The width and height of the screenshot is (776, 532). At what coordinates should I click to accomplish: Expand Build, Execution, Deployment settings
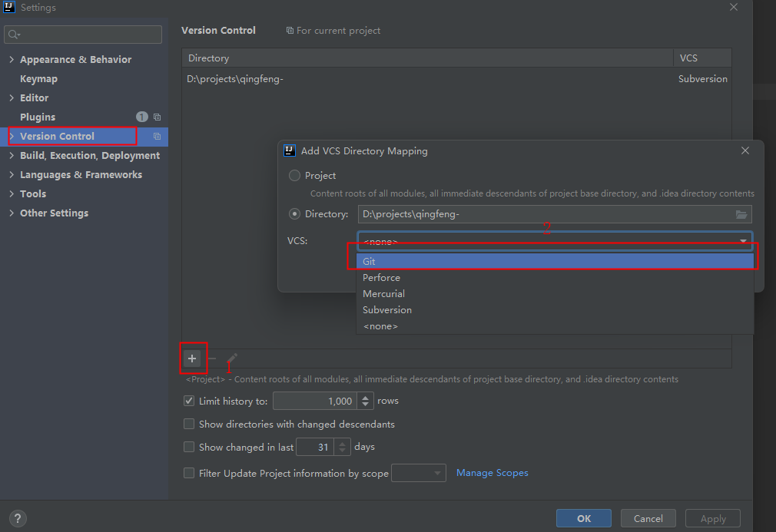coord(12,156)
